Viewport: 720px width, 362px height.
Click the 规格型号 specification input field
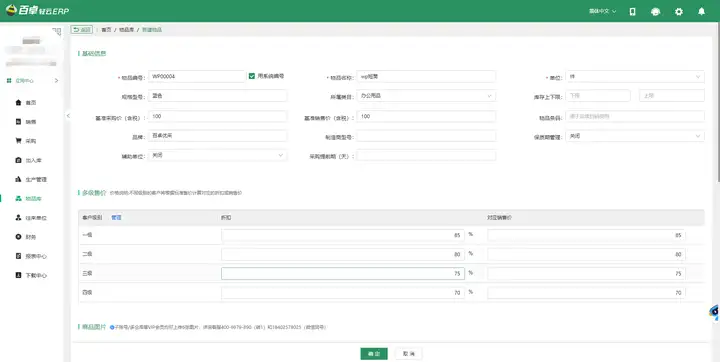(217, 96)
